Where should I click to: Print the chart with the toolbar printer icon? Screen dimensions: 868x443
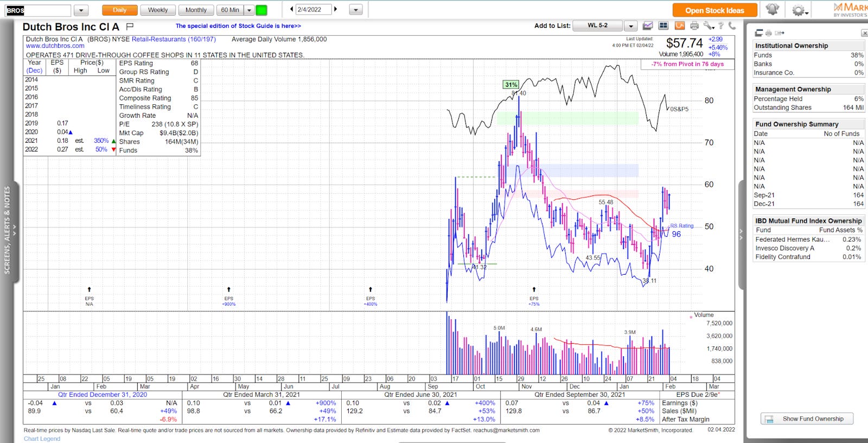[694, 26]
